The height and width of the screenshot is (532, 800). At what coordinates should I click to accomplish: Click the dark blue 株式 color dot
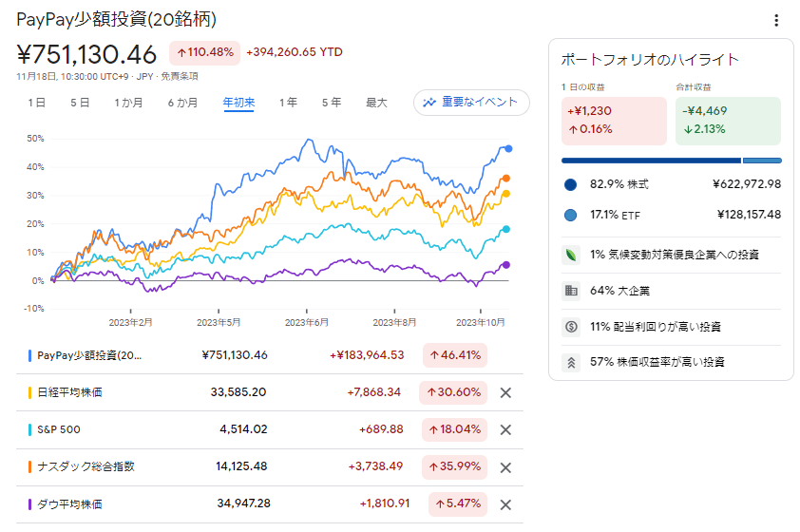[x=571, y=184]
